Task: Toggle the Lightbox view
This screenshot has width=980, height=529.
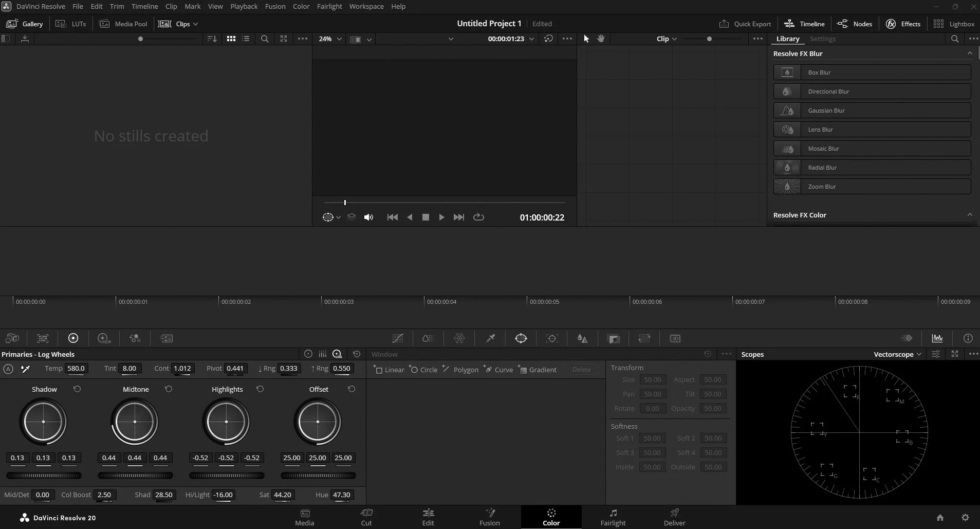Action: tap(954, 24)
